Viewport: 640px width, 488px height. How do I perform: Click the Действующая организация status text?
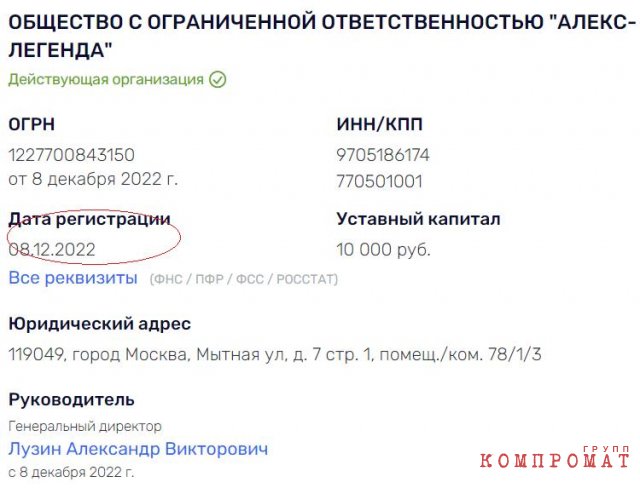pyautogui.click(x=106, y=79)
